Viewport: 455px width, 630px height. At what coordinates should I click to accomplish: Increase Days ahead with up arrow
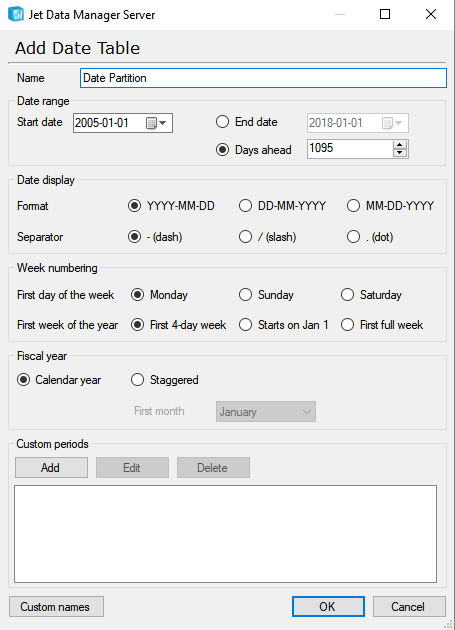[x=400, y=145]
